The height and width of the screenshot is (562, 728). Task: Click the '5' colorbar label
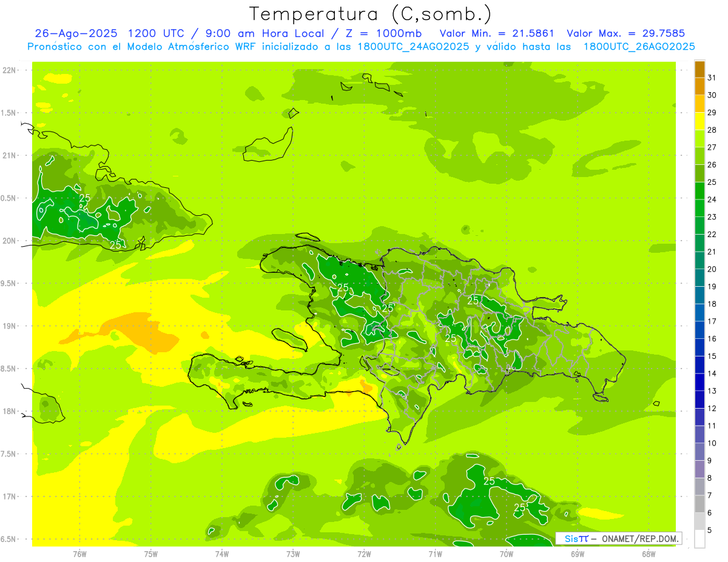pos(710,530)
